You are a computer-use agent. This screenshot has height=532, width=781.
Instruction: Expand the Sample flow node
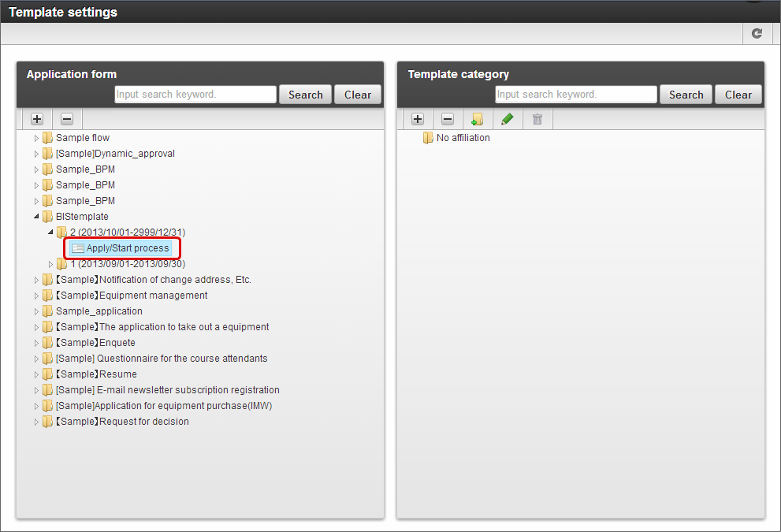[36, 138]
